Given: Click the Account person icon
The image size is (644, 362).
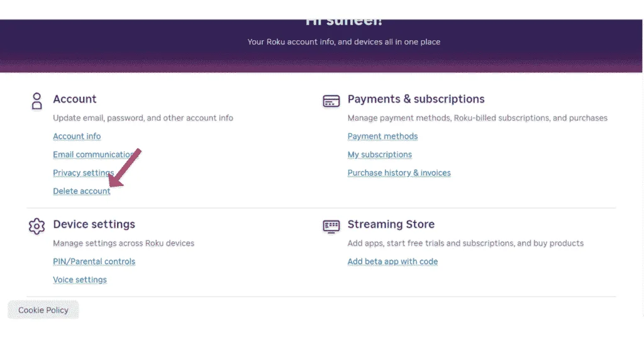Looking at the screenshot, I should pyautogui.click(x=37, y=101).
